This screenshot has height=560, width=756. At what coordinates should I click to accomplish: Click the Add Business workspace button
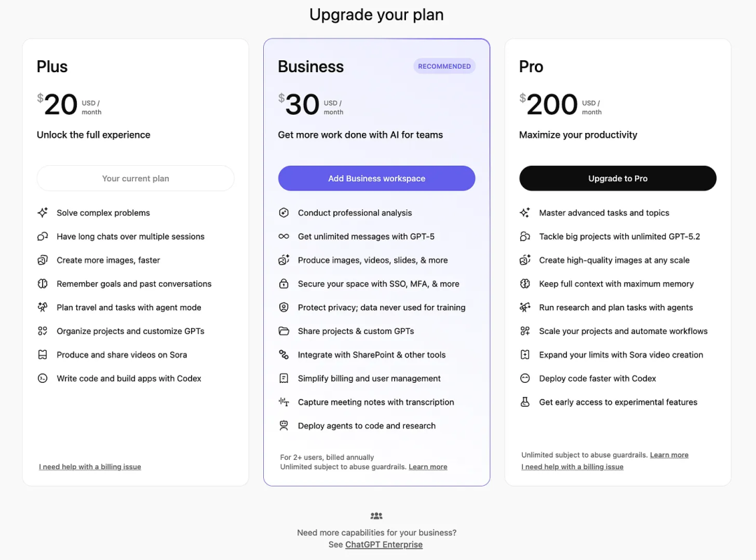tap(377, 178)
